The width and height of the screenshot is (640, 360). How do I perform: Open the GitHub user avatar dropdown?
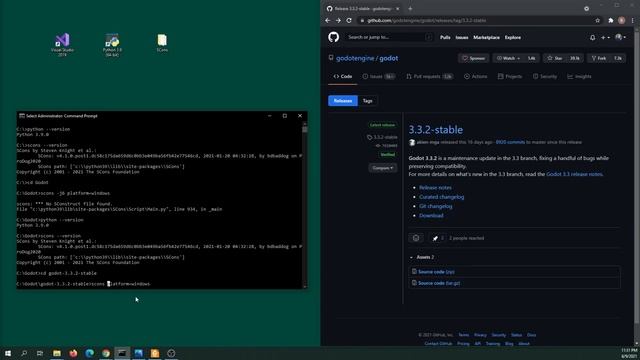621,38
